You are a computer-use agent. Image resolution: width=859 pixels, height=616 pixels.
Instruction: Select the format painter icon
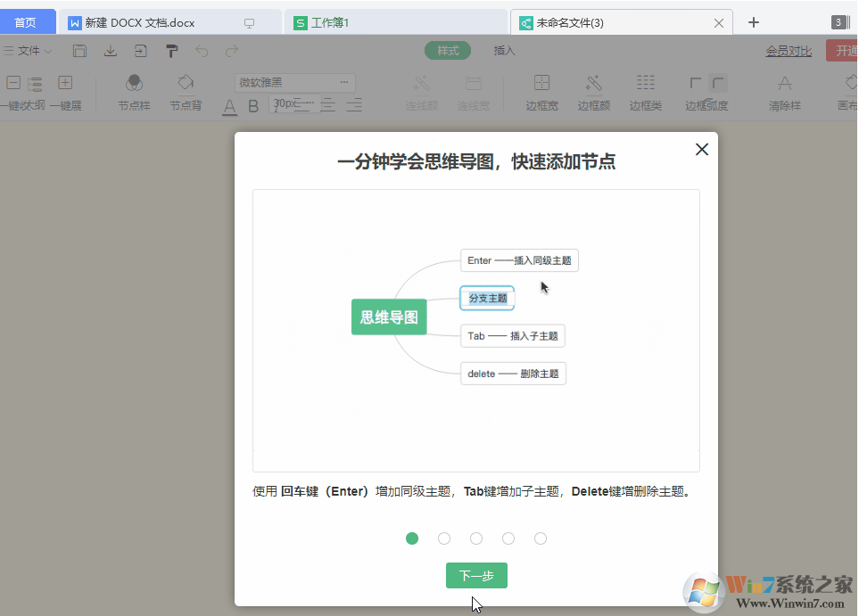tap(170, 51)
